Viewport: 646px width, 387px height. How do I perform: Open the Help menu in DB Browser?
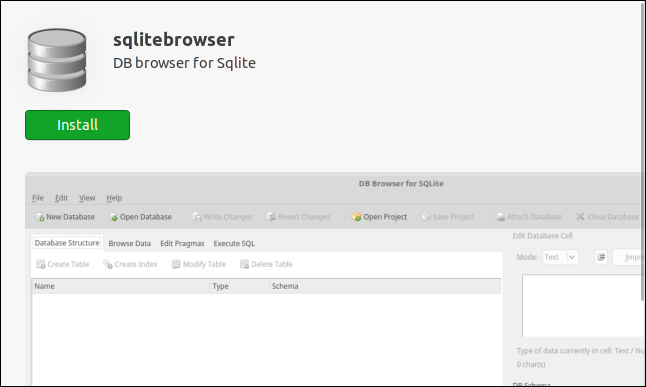pyautogui.click(x=114, y=198)
